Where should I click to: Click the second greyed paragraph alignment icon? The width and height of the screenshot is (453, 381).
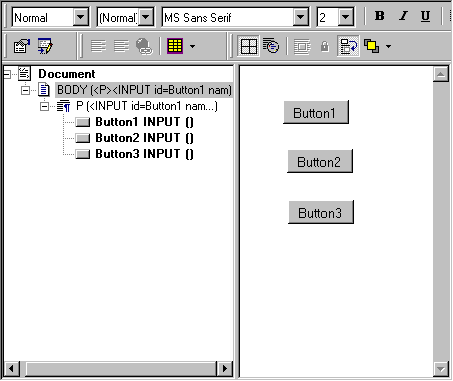(121, 46)
